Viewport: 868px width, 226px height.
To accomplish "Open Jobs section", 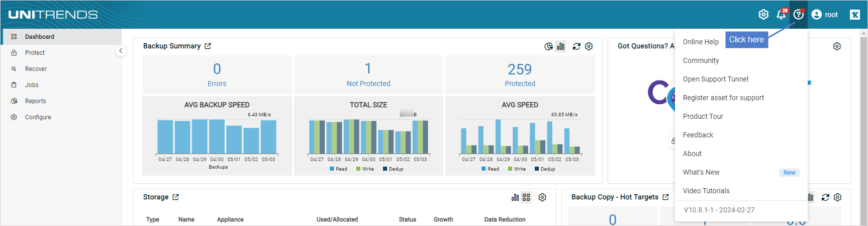I will point(61,85).
